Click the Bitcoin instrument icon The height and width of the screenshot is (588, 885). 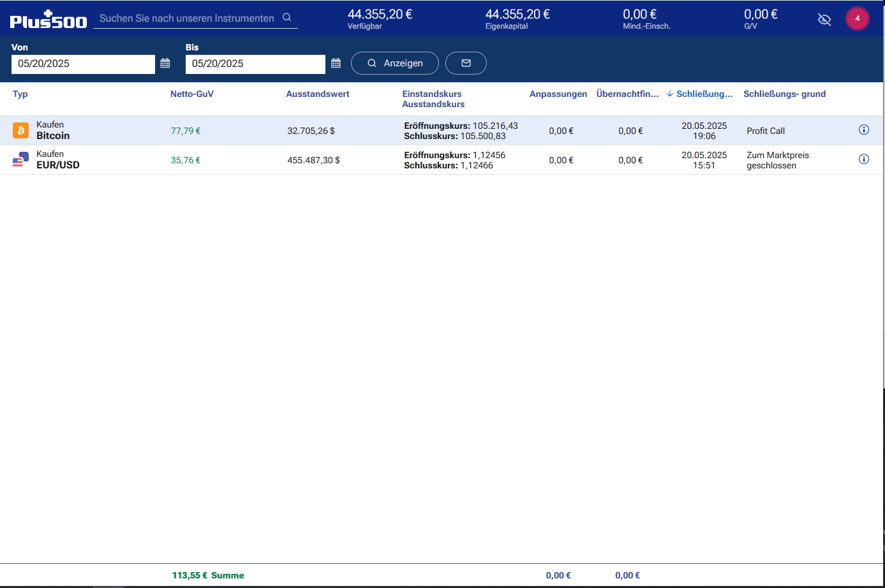[21, 131]
